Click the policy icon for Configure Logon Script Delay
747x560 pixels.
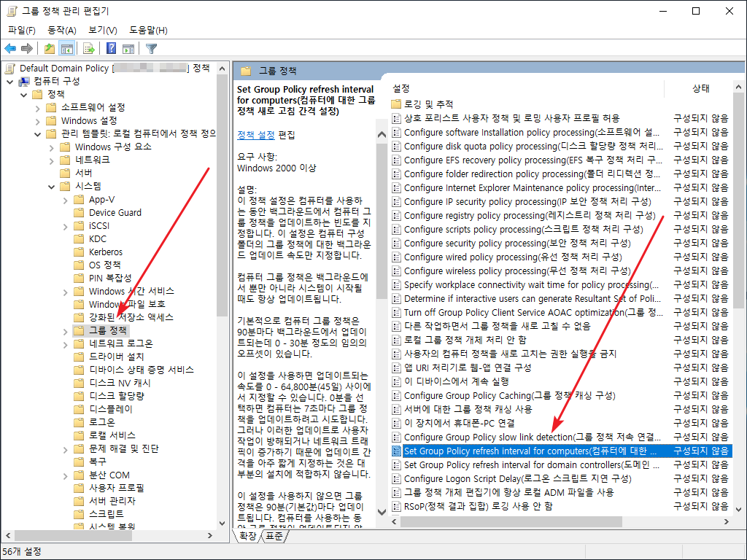(x=396, y=478)
